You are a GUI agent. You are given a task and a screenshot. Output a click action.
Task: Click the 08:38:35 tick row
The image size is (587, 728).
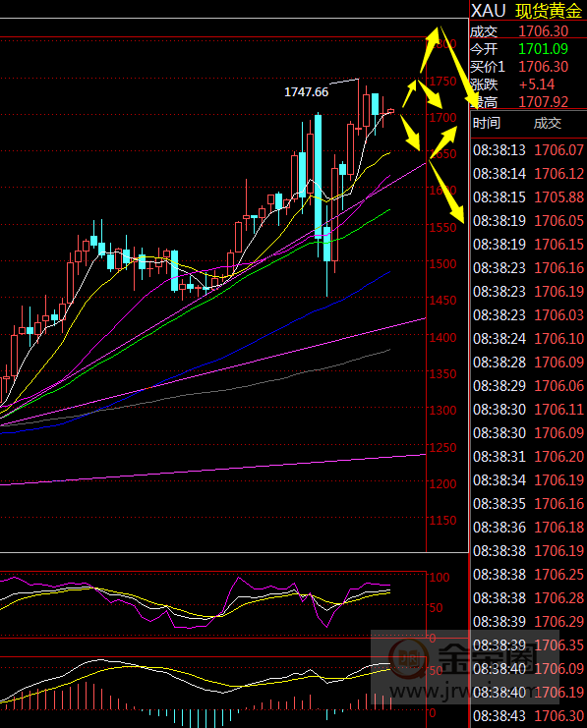[x=528, y=504]
